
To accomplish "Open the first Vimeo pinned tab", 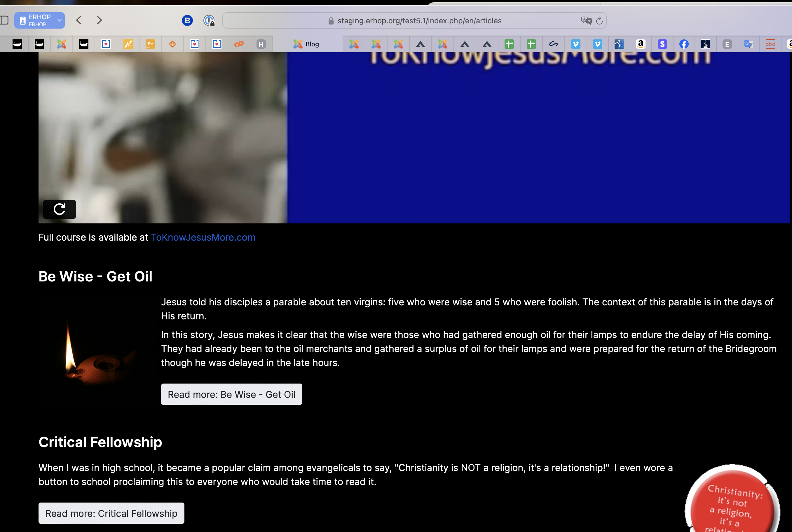I will [x=575, y=44].
